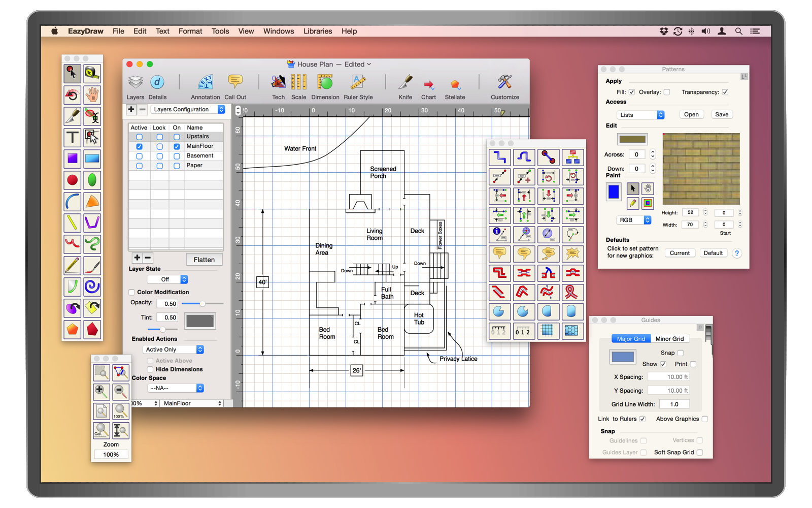Enable the Color Modification checkbox
Viewport: 812px width, 508px height.
132,292
